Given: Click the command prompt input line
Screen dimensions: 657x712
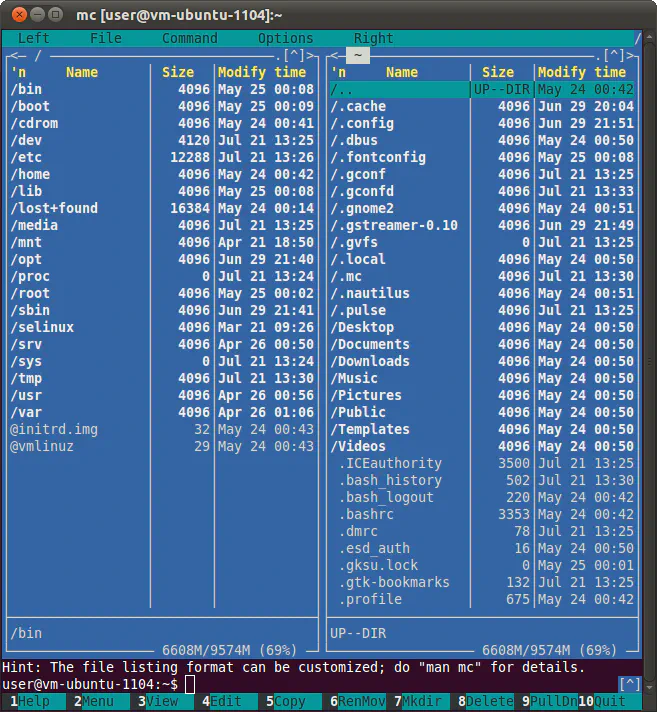Looking at the screenshot, I should (x=400, y=684).
